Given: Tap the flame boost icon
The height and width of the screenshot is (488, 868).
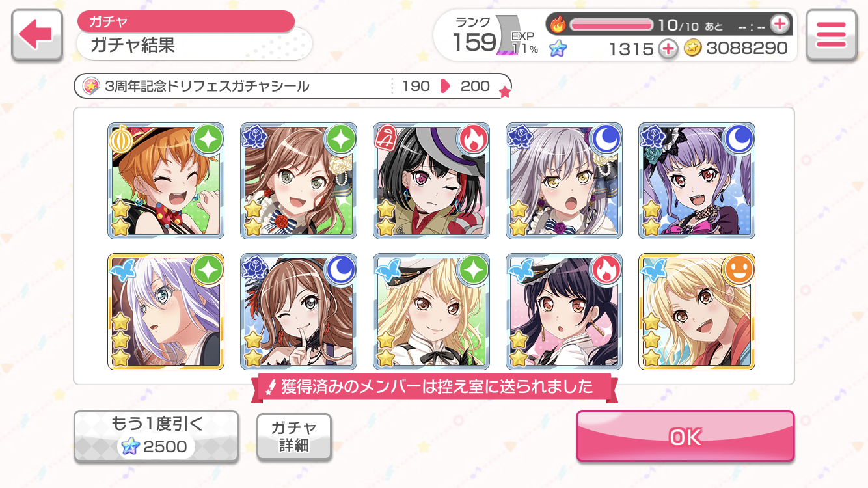Looking at the screenshot, I should point(558,25).
